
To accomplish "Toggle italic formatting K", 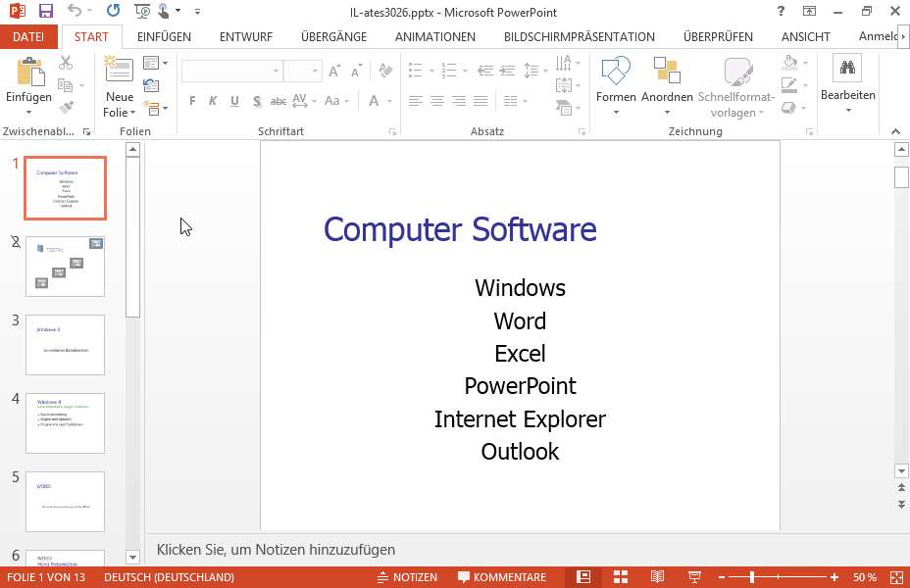I will [x=213, y=101].
